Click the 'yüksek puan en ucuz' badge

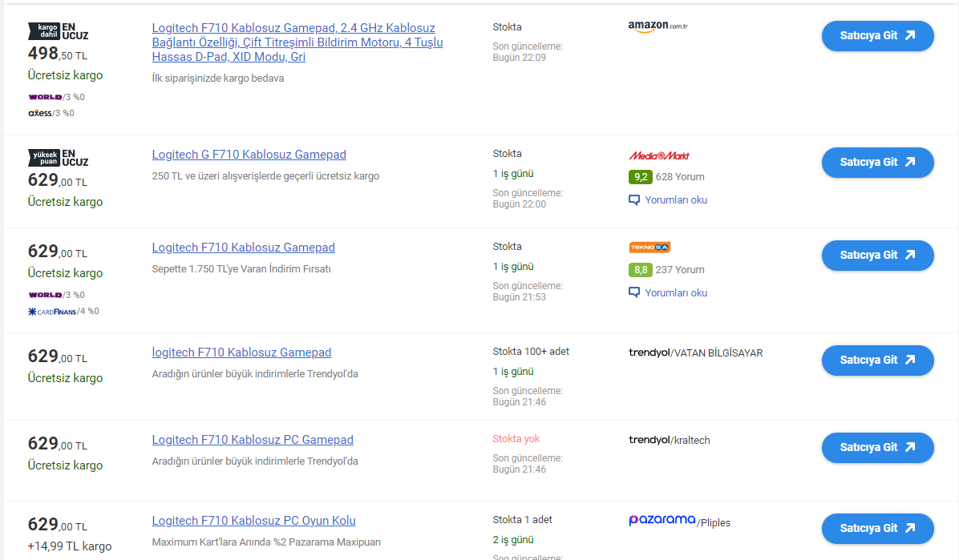(x=58, y=158)
